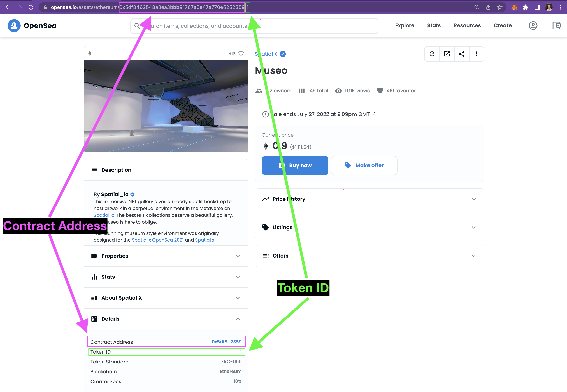Image resolution: width=567 pixels, height=392 pixels.
Task: Click the Spatial X verified badge
Action: (283, 54)
